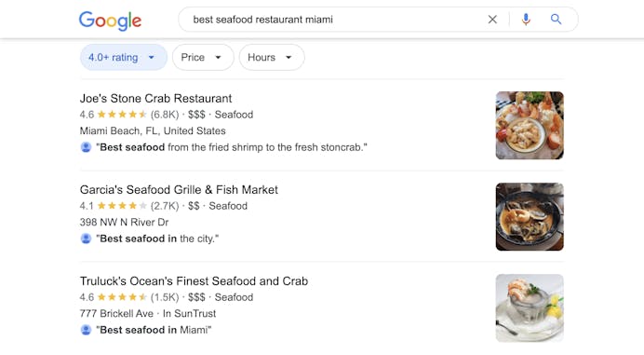
Task: Expand the Hours filter dropdown
Action: click(x=272, y=57)
